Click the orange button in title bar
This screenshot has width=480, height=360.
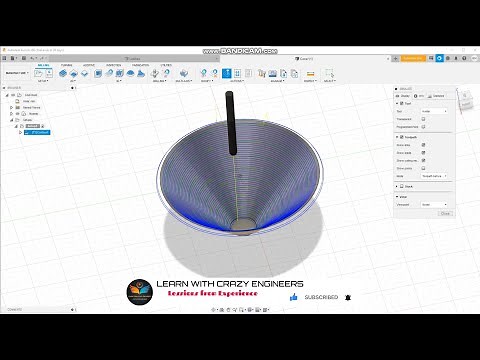(413, 58)
